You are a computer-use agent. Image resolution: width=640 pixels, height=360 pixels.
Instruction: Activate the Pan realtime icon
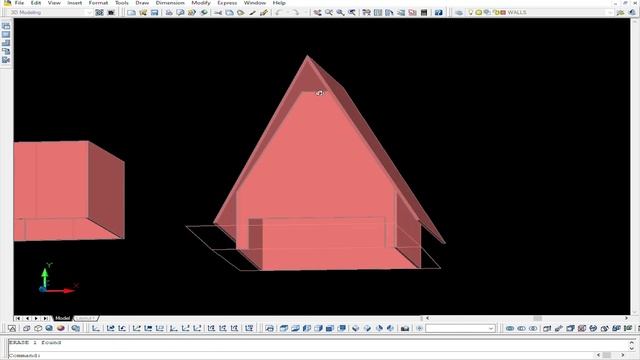(317, 13)
